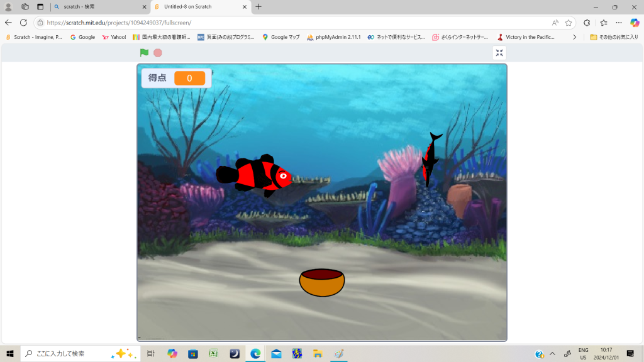Open the Copilot sidebar icon

click(635, 23)
